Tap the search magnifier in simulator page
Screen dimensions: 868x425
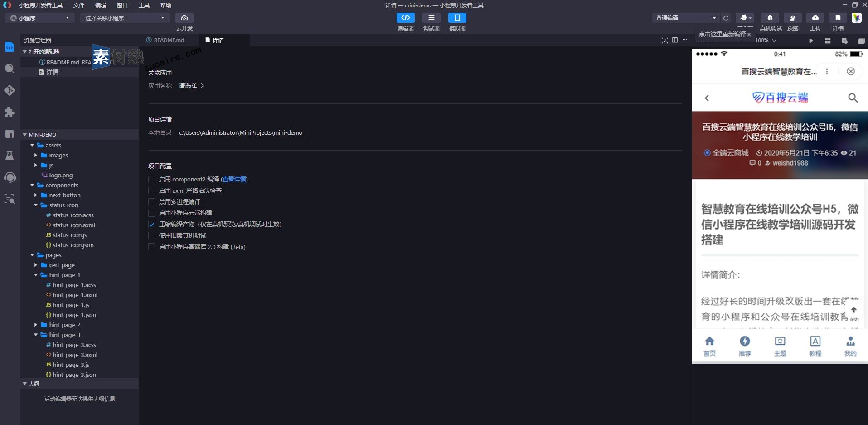[853, 98]
